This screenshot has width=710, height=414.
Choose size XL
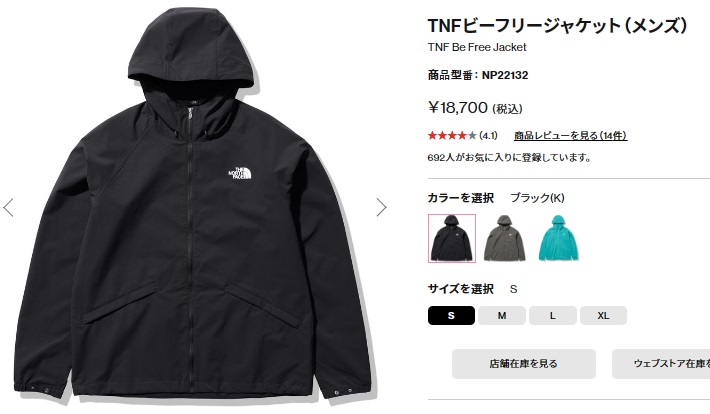coord(603,316)
